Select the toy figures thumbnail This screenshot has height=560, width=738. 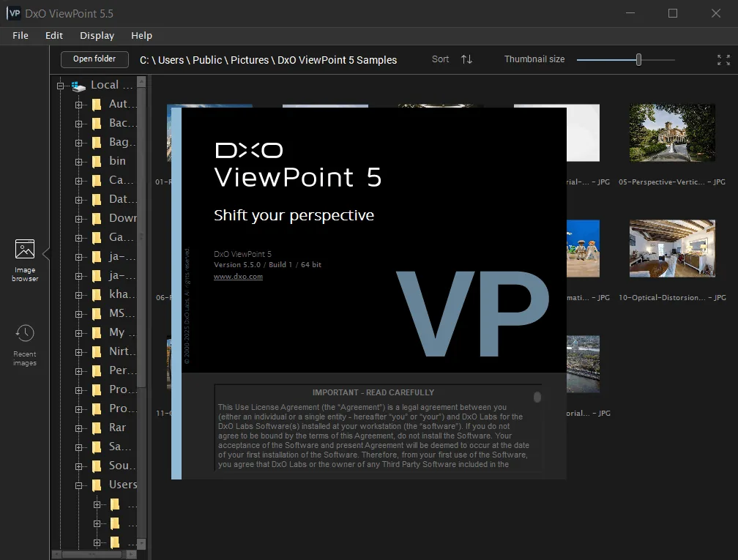[583, 248]
